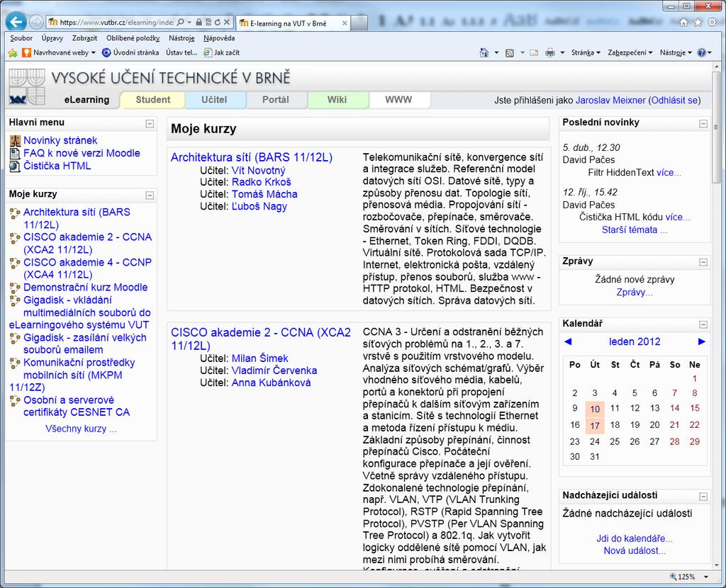Click the Read mail envelope icon
Image resolution: width=726 pixels, height=588 pixels.
point(534,52)
